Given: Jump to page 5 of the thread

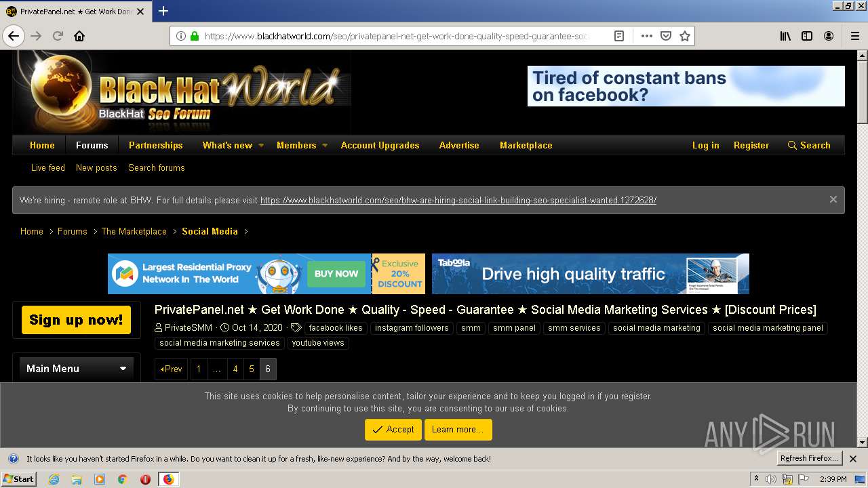Looking at the screenshot, I should pyautogui.click(x=252, y=369).
